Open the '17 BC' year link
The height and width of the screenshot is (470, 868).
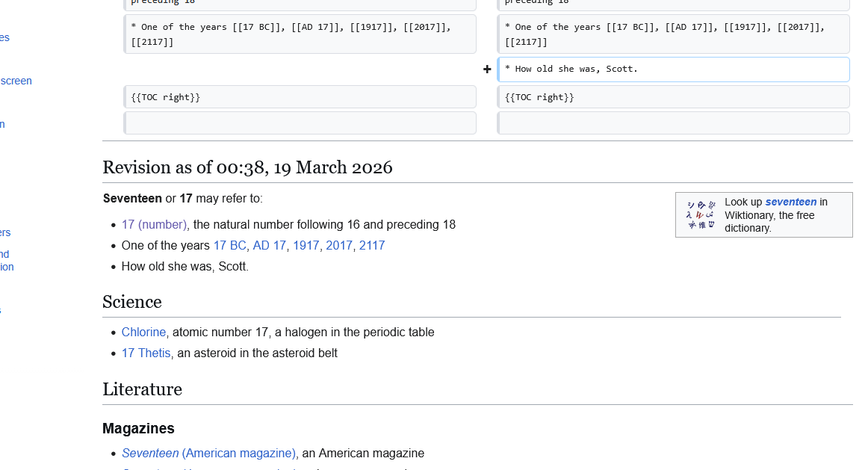[x=230, y=246]
